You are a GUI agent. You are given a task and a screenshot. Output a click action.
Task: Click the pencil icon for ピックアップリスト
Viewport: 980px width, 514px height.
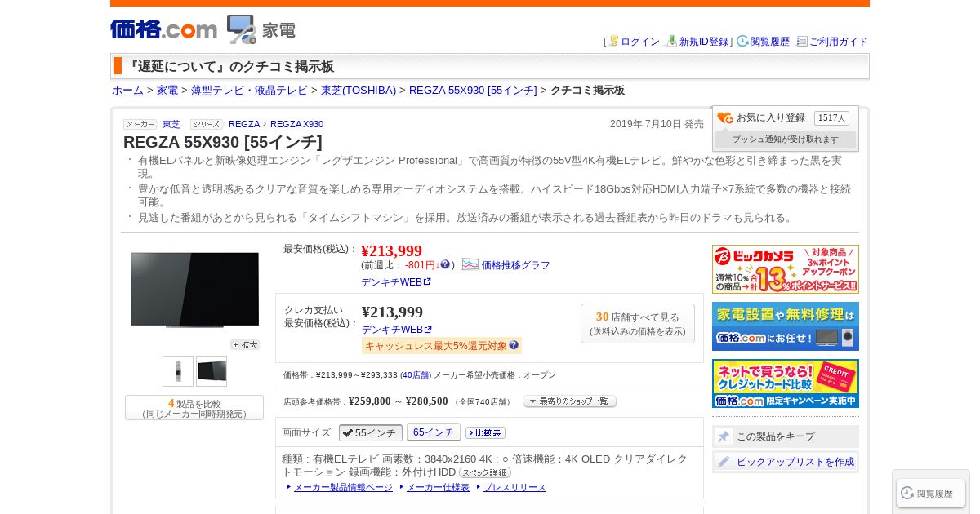724,462
